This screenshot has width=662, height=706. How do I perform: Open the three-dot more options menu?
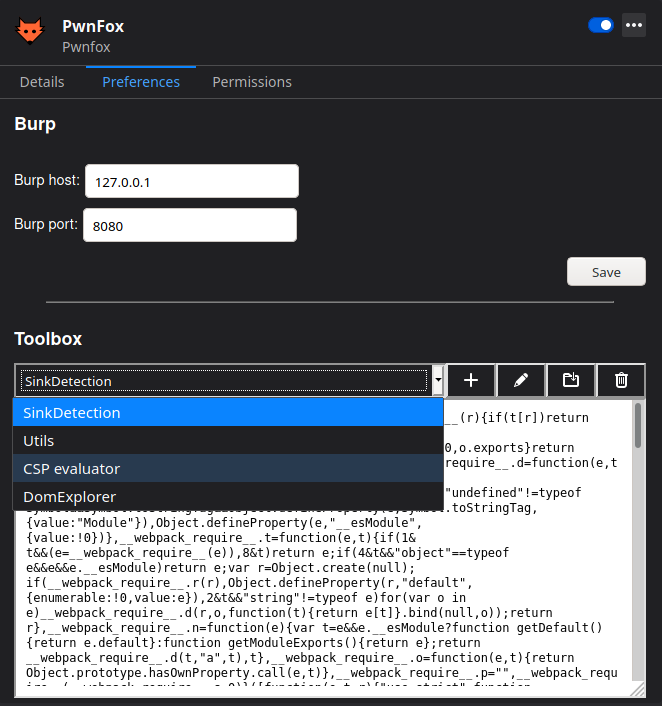click(634, 25)
